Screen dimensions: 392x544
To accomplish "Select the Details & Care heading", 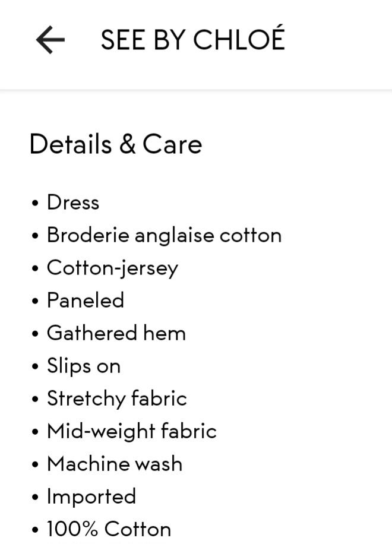I will tap(116, 144).
